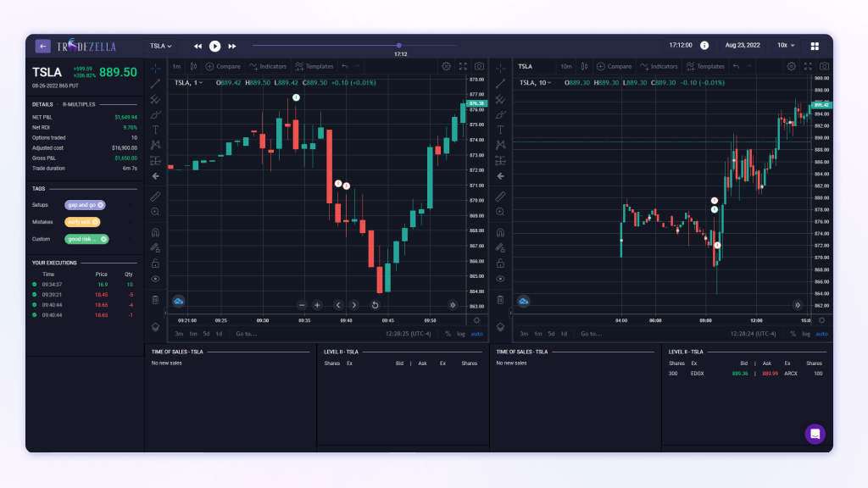Open the chat support bubble
Viewport: 868px width, 488px height.
pyautogui.click(x=815, y=433)
